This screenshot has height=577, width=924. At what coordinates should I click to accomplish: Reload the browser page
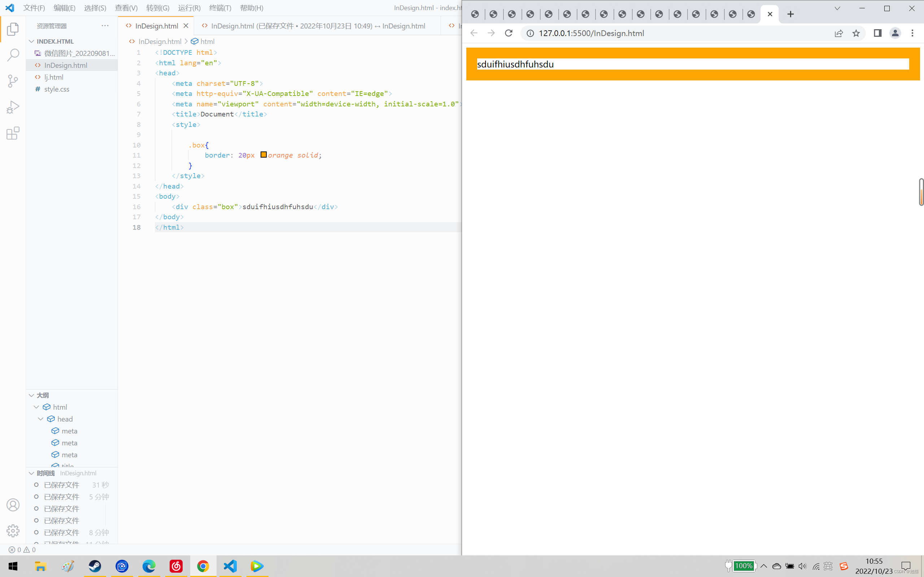[x=509, y=33]
